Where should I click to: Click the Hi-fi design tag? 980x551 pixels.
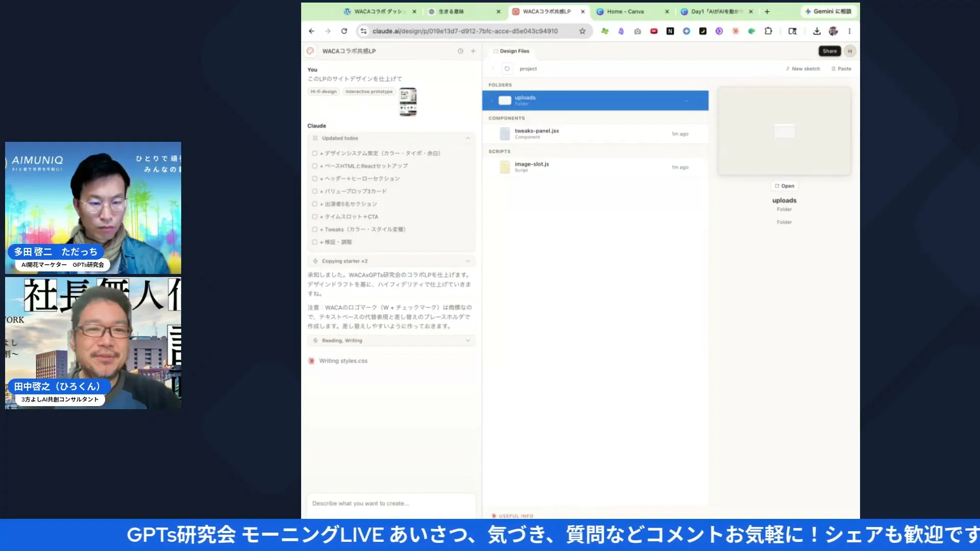click(x=324, y=91)
